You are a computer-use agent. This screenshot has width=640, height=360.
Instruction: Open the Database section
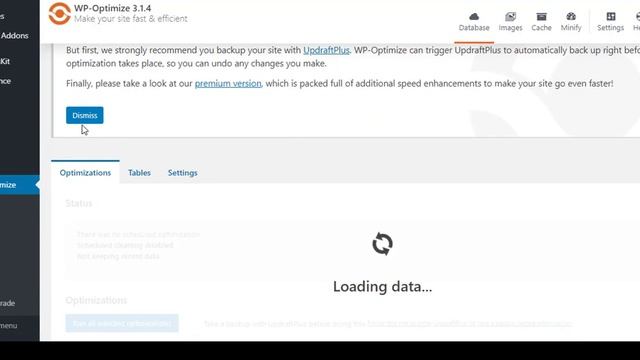point(474,22)
